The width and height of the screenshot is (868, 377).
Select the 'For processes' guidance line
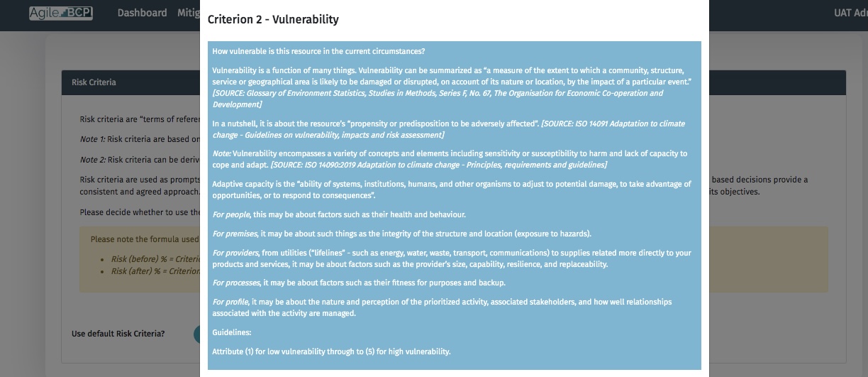359,283
